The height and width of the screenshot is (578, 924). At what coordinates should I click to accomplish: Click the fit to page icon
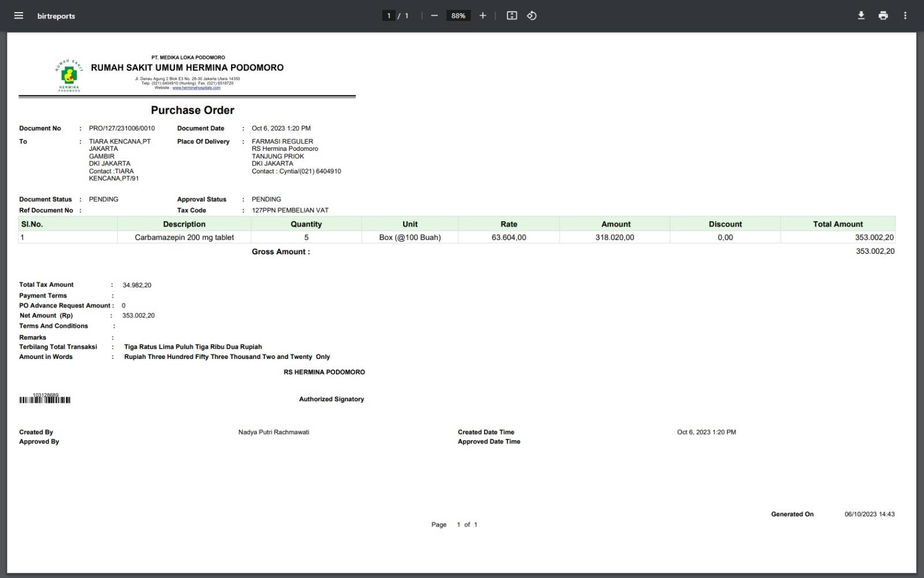(512, 16)
